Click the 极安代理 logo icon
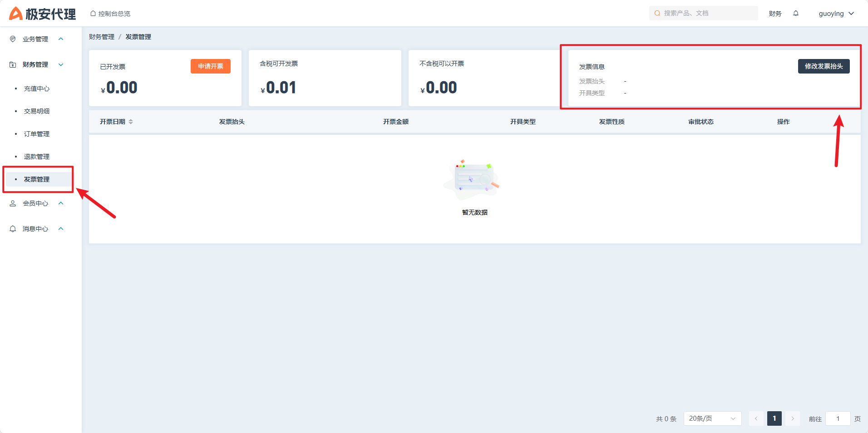 [x=16, y=14]
